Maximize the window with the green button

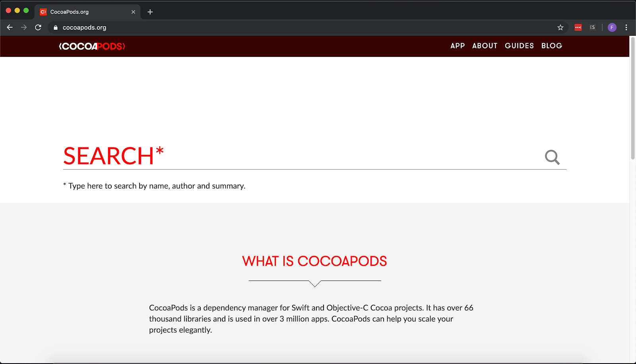point(26,11)
